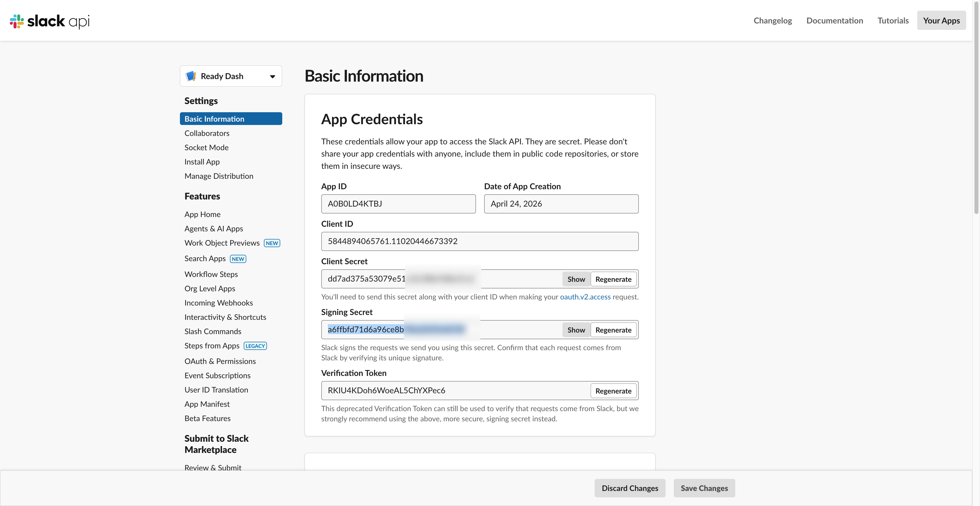Open User ID Translation

[216, 390]
